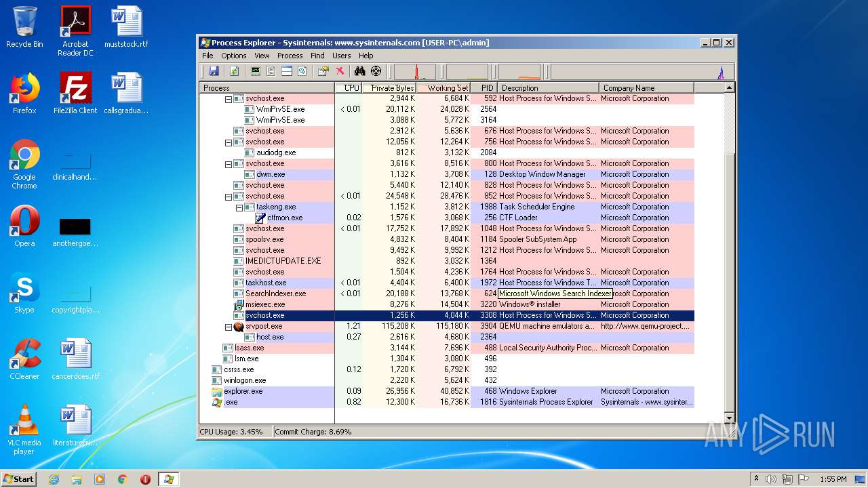
Task: Open the System Information toolbar icon
Action: 256,71
